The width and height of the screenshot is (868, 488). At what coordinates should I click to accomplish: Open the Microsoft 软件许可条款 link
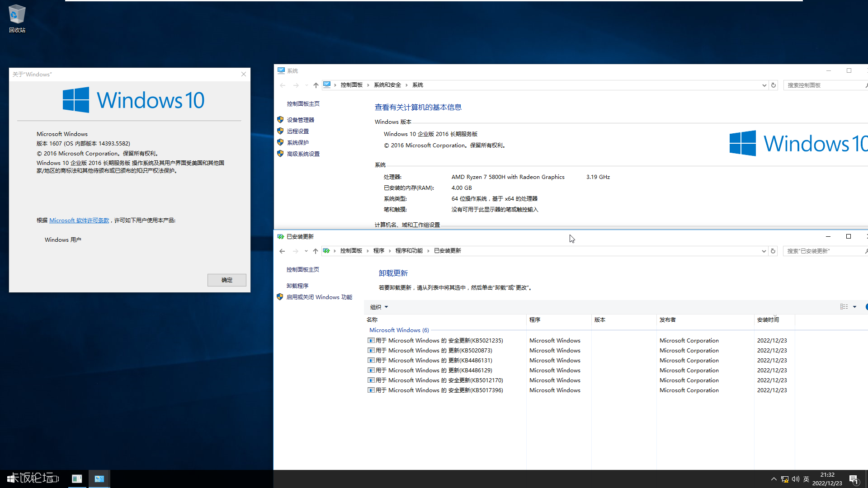tap(79, 221)
